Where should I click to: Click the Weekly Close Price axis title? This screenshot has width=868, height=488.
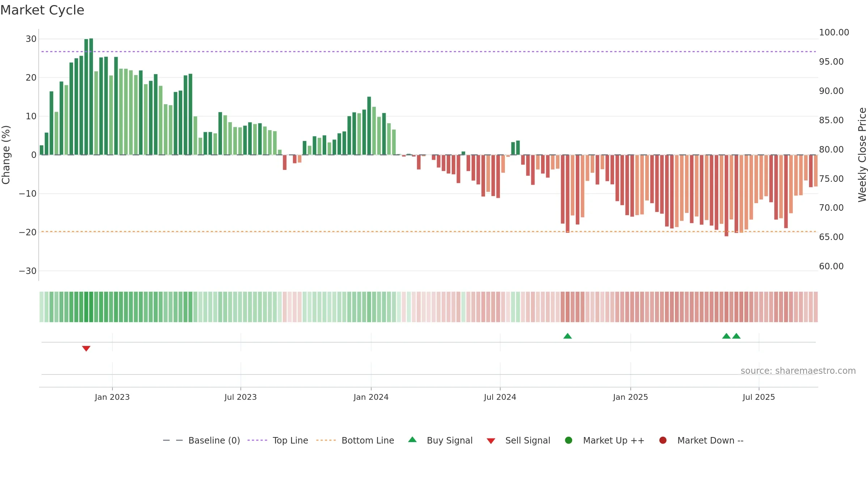[862, 155]
